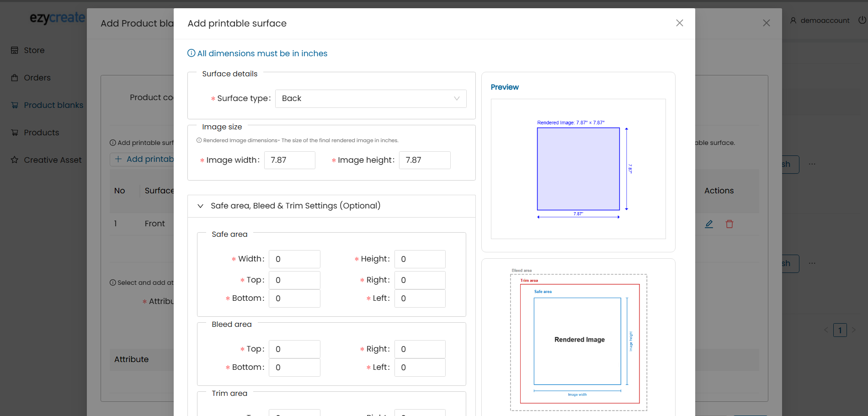868x416 pixels.
Task: Open Orders in the sidebar
Action: click(37, 78)
